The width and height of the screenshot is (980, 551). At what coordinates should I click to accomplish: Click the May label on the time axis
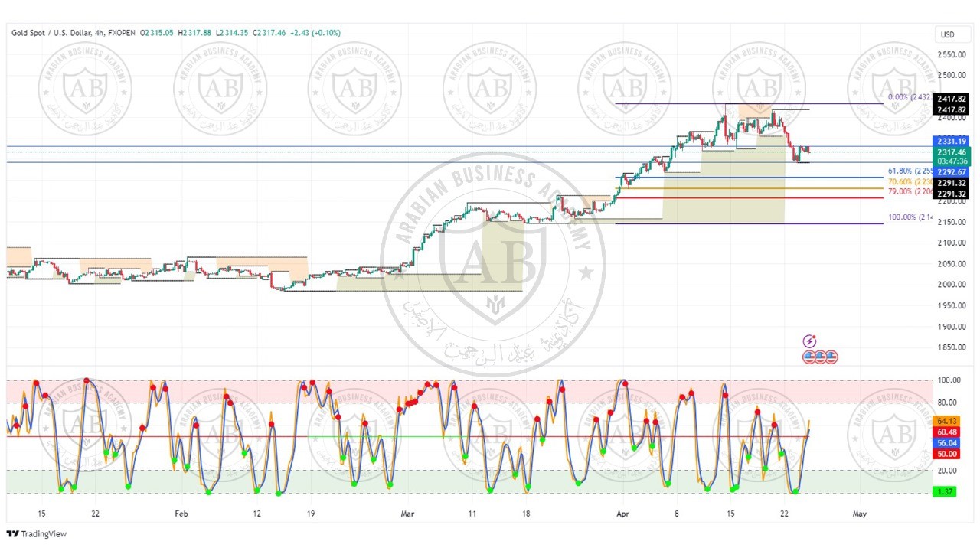859,514
